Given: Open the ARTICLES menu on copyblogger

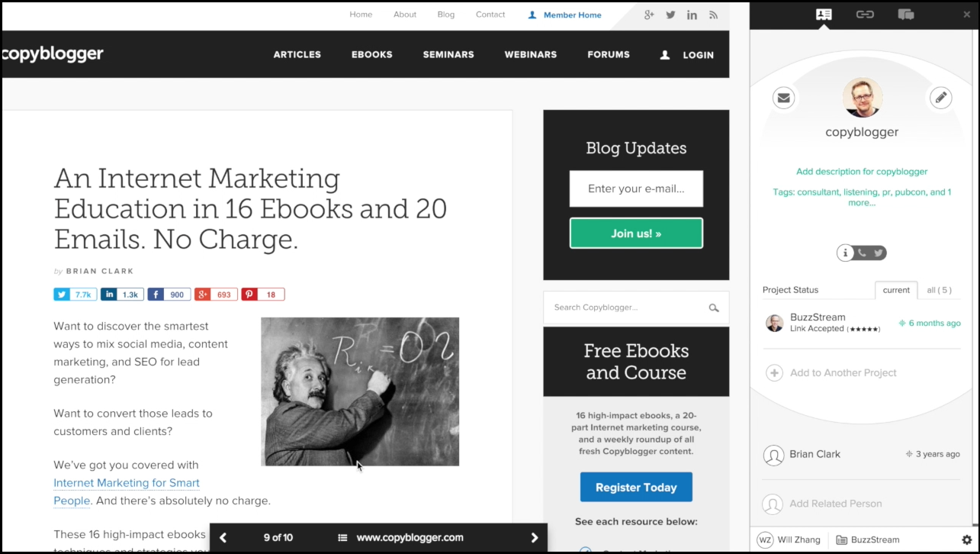Looking at the screenshot, I should (x=297, y=54).
